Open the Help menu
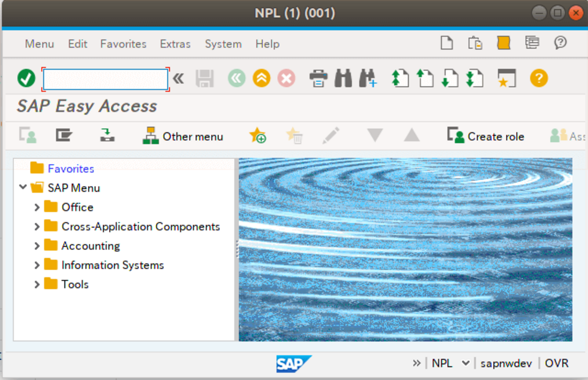 click(267, 44)
